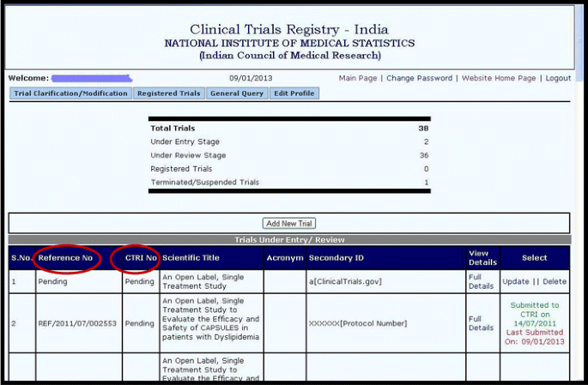Click the Scientific Title column header
Screen dimensions: 588x385
click(x=191, y=257)
